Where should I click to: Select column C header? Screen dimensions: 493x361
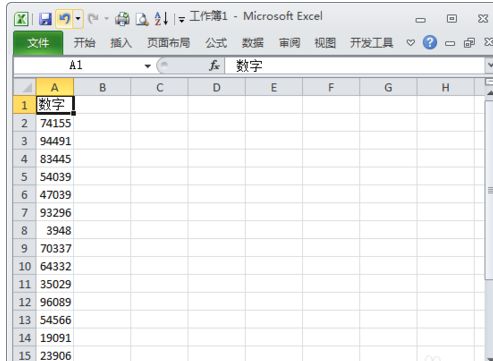tap(160, 88)
